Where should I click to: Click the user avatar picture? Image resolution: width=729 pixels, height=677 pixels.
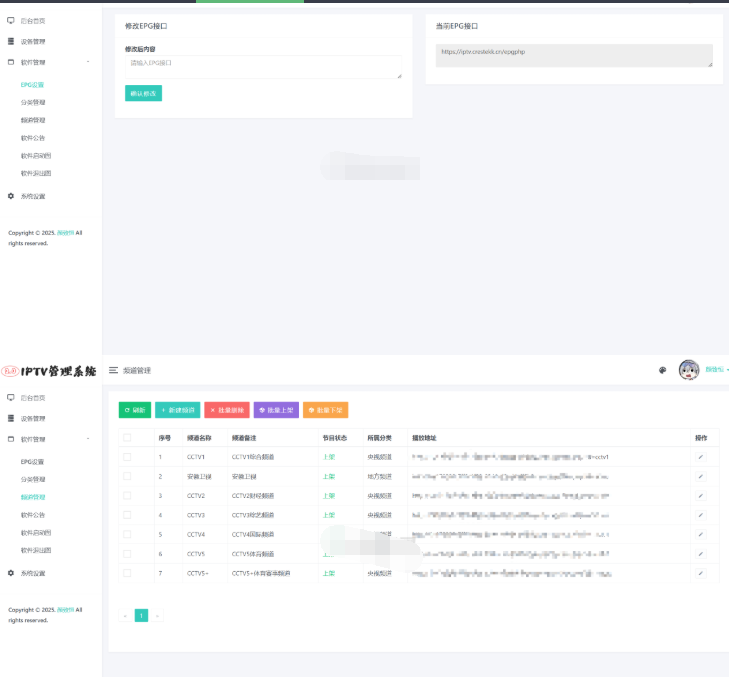[x=689, y=370]
